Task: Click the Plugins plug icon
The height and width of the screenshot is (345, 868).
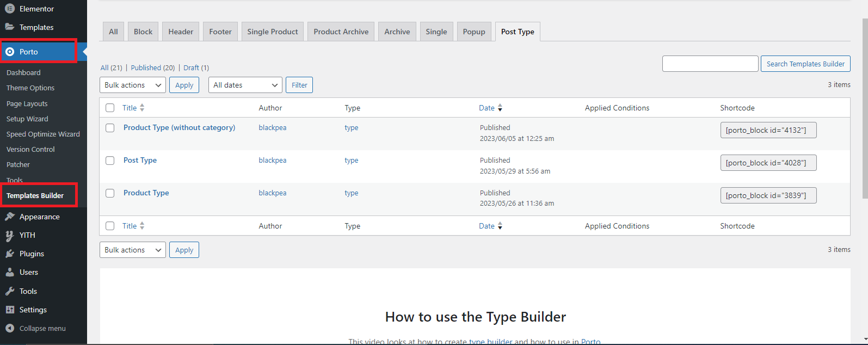Action: pyautogui.click(x=10, y=254)
